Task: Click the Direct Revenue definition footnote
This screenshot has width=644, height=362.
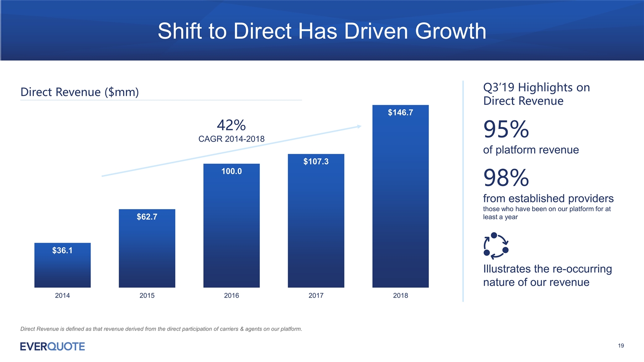Action: click(161, 329)
